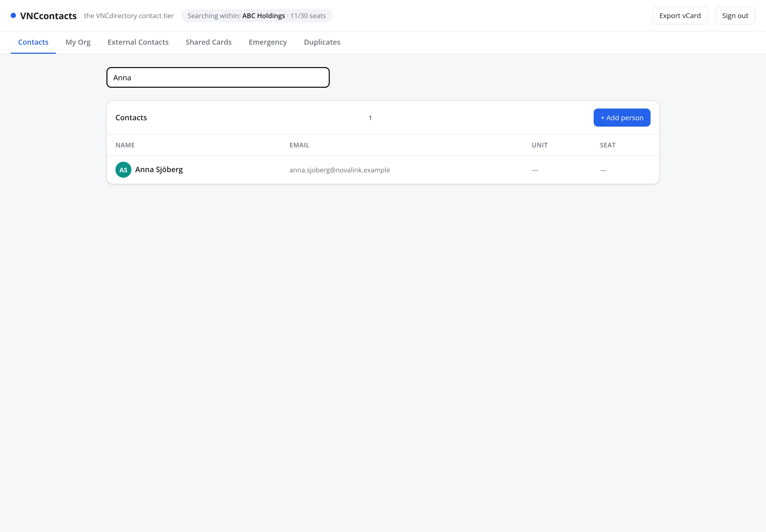Click the Contacts panel heading
766x532 pixels.
coord(131,118)
